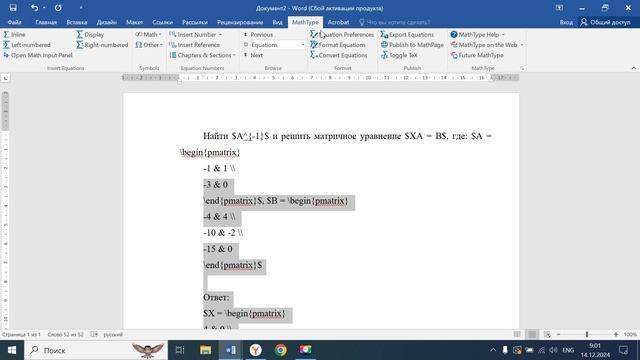Viewport: 640px width, 360px height.
Task: Click the 'Что вы хотите сделать?' search field
Action: 394,22
